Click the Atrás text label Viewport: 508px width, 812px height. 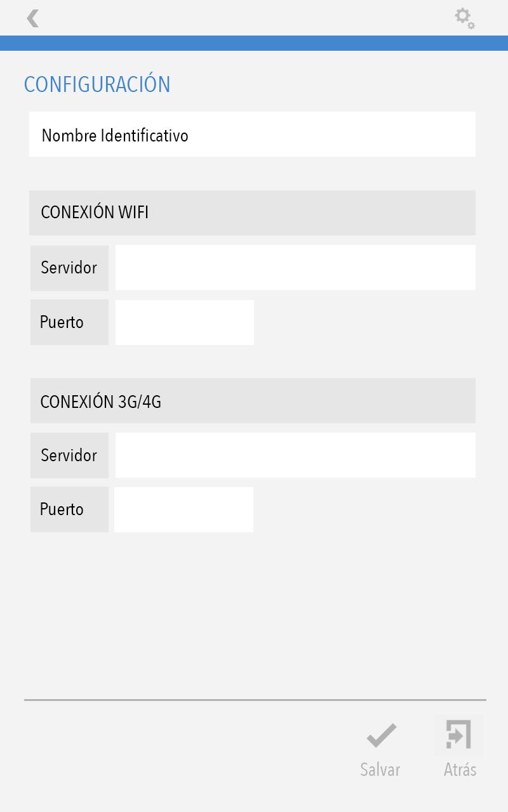tap(460, 769)
